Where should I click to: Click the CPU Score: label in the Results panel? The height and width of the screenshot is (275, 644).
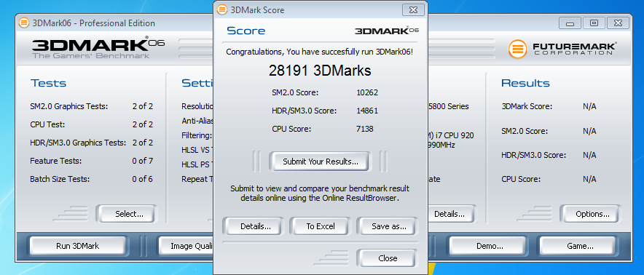[521, 180]
